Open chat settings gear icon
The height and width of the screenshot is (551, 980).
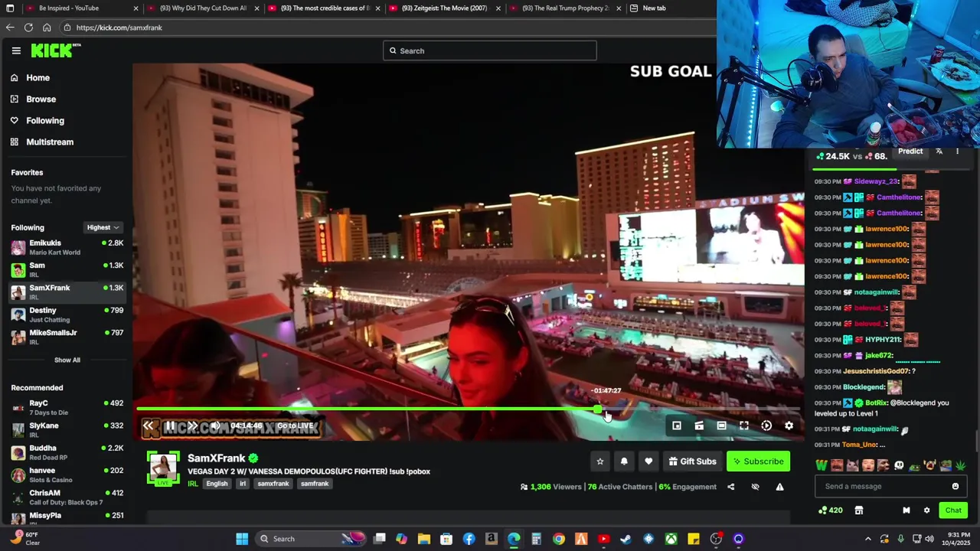(x=926, y=510)
